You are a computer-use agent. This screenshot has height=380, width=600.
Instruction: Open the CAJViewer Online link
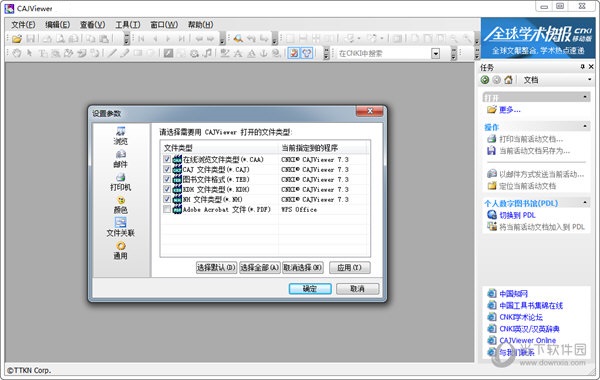(528, 340)
